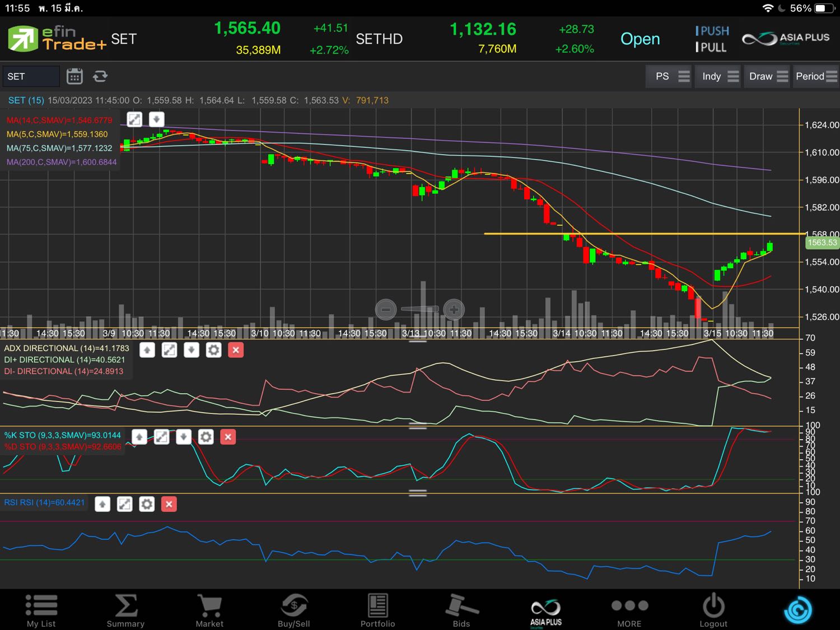
Task: Expand the Indy indicators menu
Action: (x=720, y=76)
